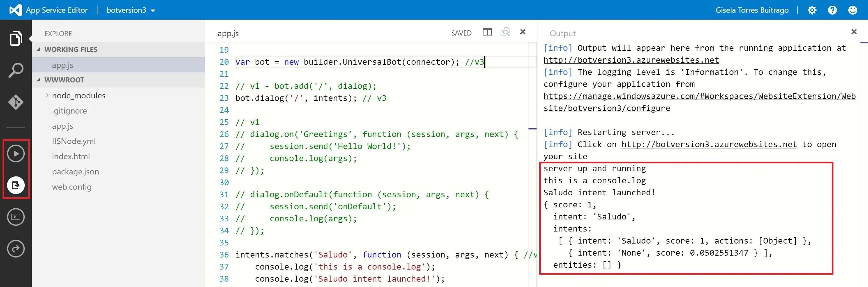Click the preview file icon
868x287 pixels.
(x=505, y=32)
